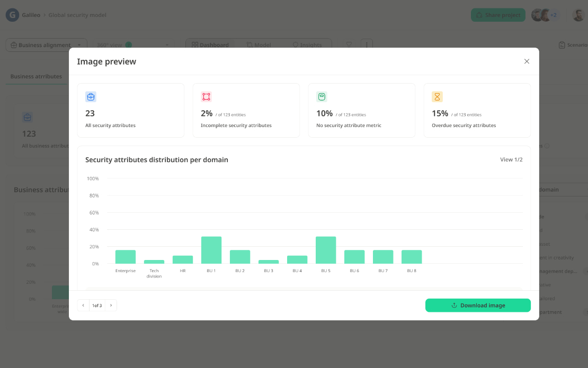
Task: Click 'No security attribute metric' text
Action: tap(349, 125)
